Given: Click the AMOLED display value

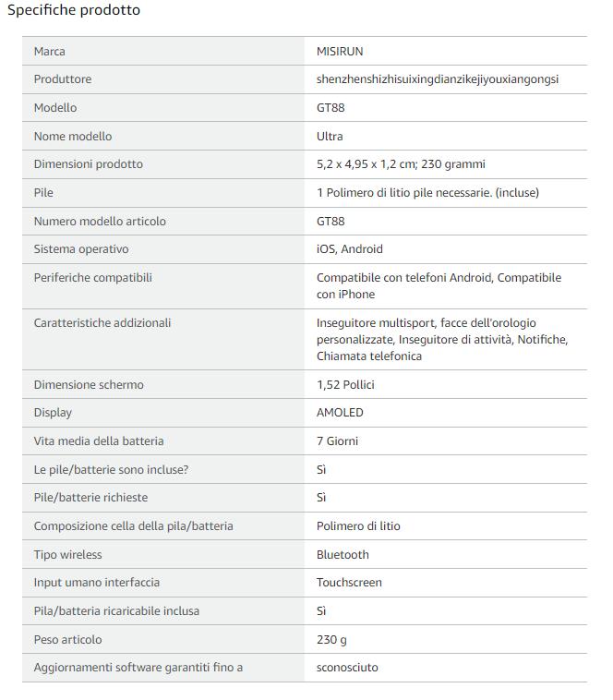Looking at the screenshot, I should click(340, 412).
